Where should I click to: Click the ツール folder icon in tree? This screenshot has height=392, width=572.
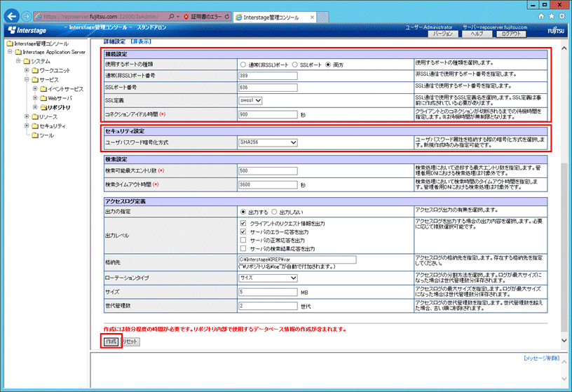pyautogui.click(x=34, y=135)
